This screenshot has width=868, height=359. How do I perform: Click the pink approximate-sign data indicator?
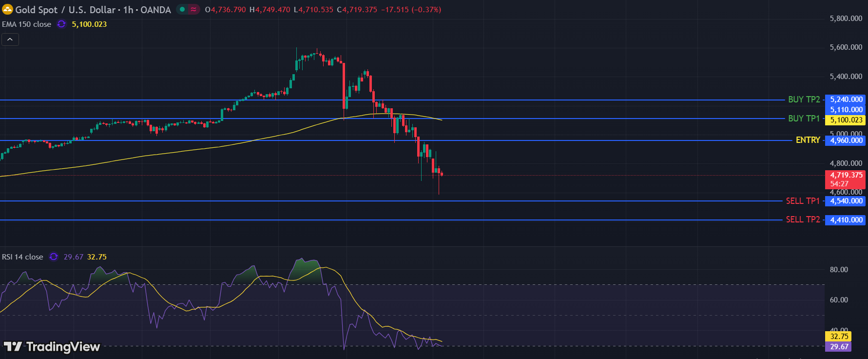pos(193,9)
